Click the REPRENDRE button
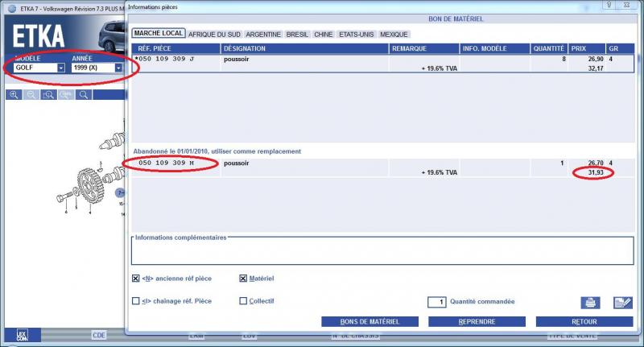The height and width of the screenshot is (347, 644). tap(477, 321)
